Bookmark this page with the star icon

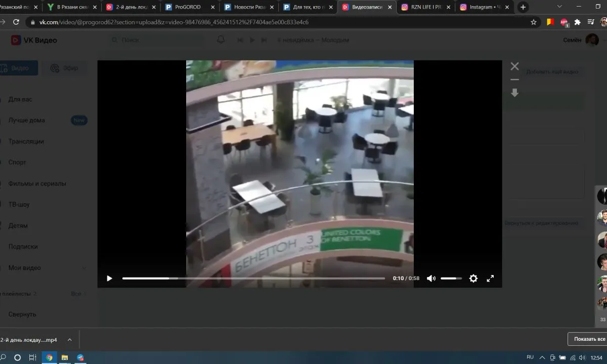[x=533, y=22]
